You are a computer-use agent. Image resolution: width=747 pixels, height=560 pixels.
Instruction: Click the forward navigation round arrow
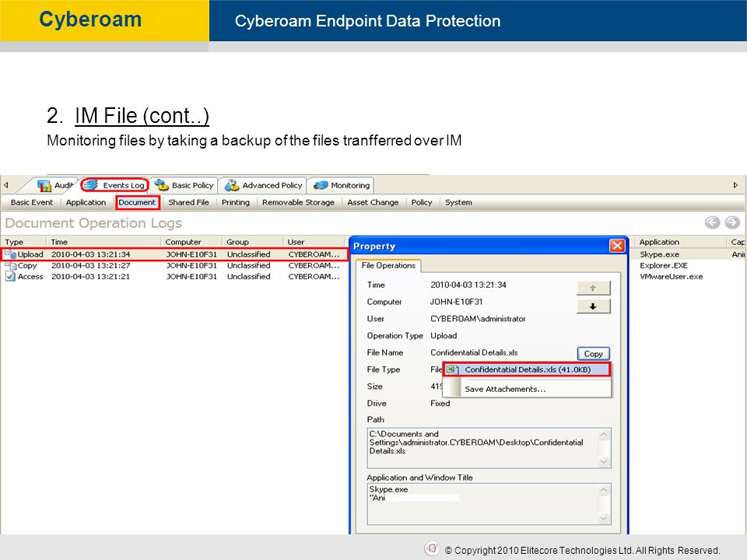pyautogui.click(x=732, y=222)
